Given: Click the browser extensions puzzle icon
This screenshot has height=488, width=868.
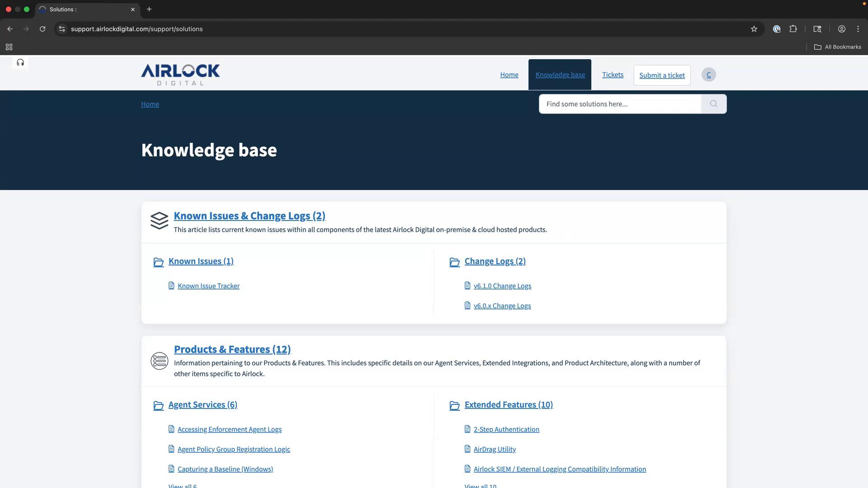Looking at the screenshot, I should click(793, 29).
